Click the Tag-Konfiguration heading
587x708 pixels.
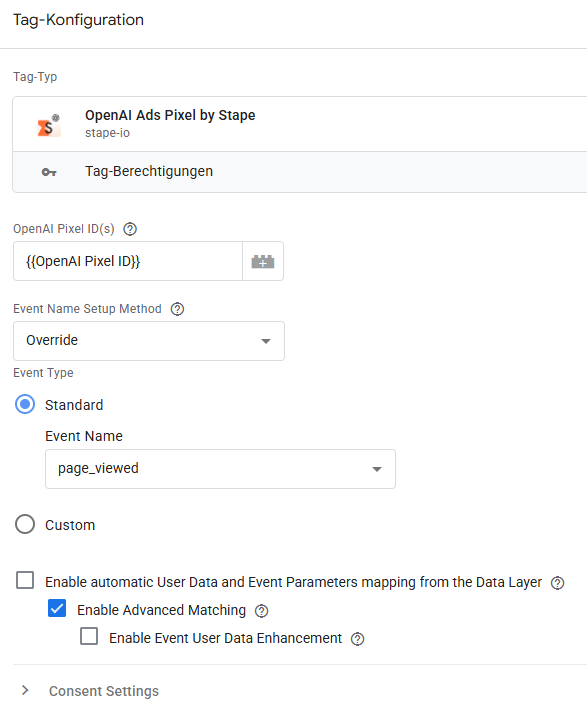click(x=78, y=20)
